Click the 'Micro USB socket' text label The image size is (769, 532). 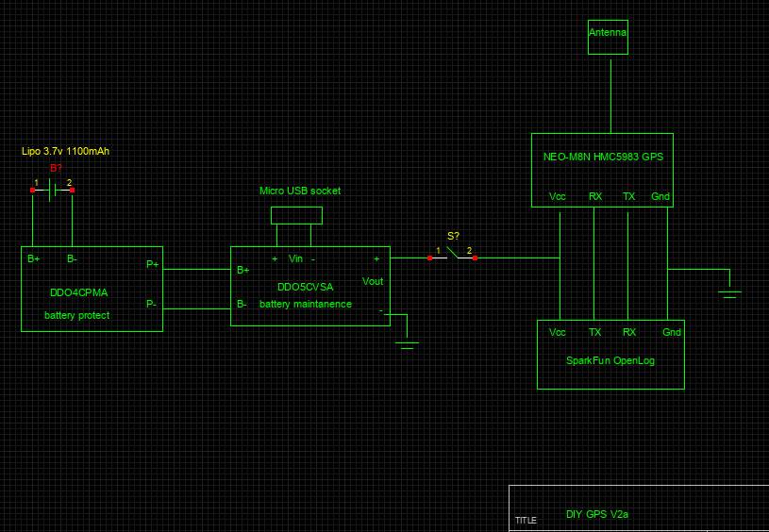point(300,191)
